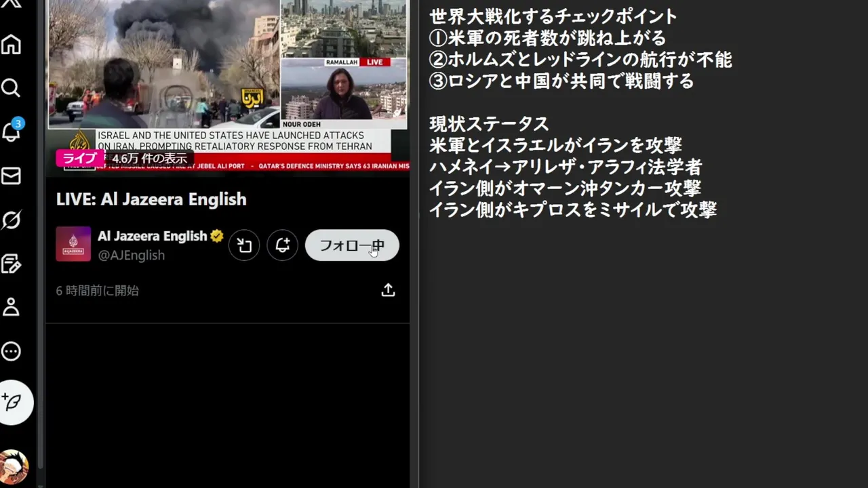Click the share upload icon

(388, 290)
